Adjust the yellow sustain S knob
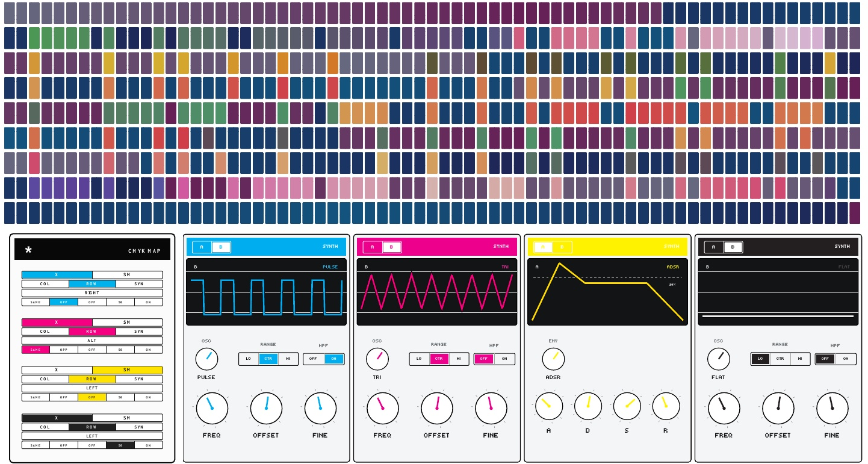Viewport: 868px width, 464px height. click(x=627, y=406)
